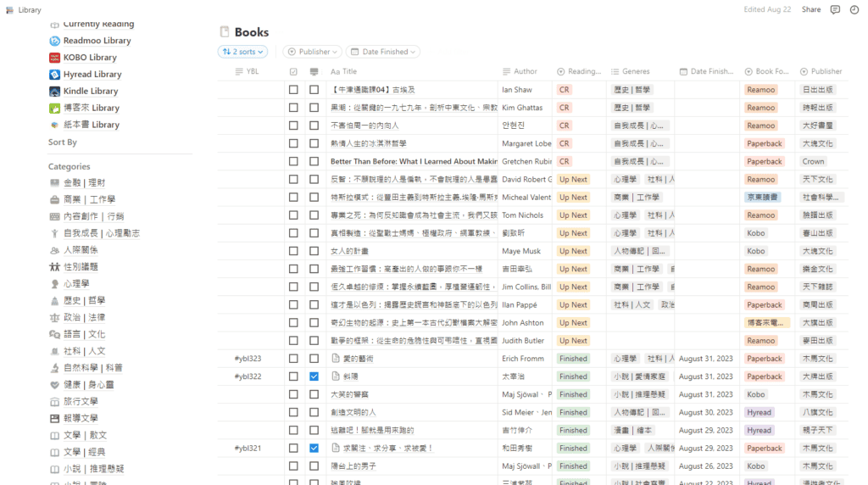Click the Share button
This screenshot has width=868, height=485.
coord(811,9)
